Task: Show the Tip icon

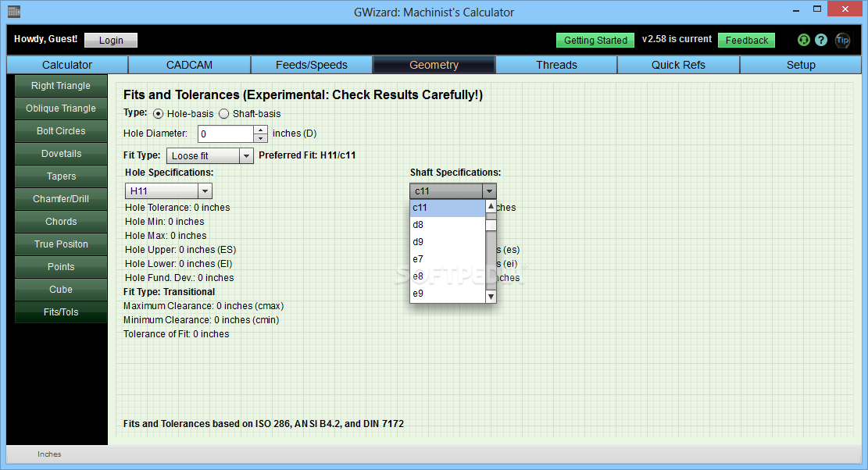Action: coord(842,40)
